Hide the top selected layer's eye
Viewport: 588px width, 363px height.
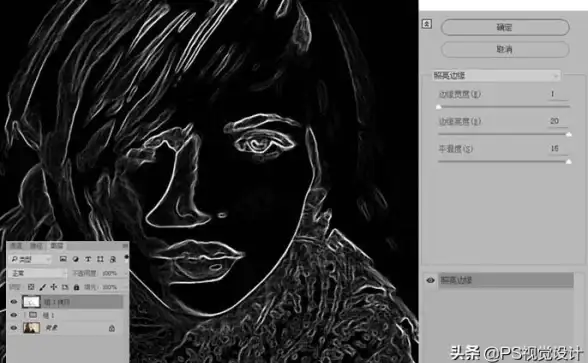tap(14, 302)
